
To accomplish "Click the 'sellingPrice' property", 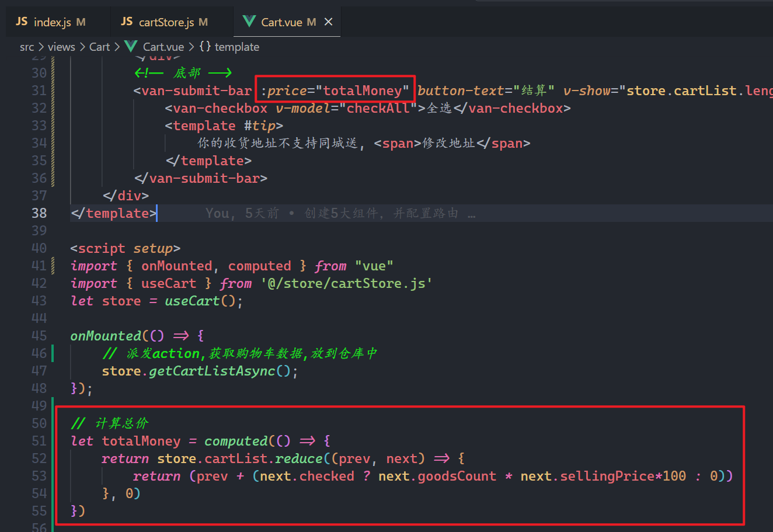I will (607, 476).
